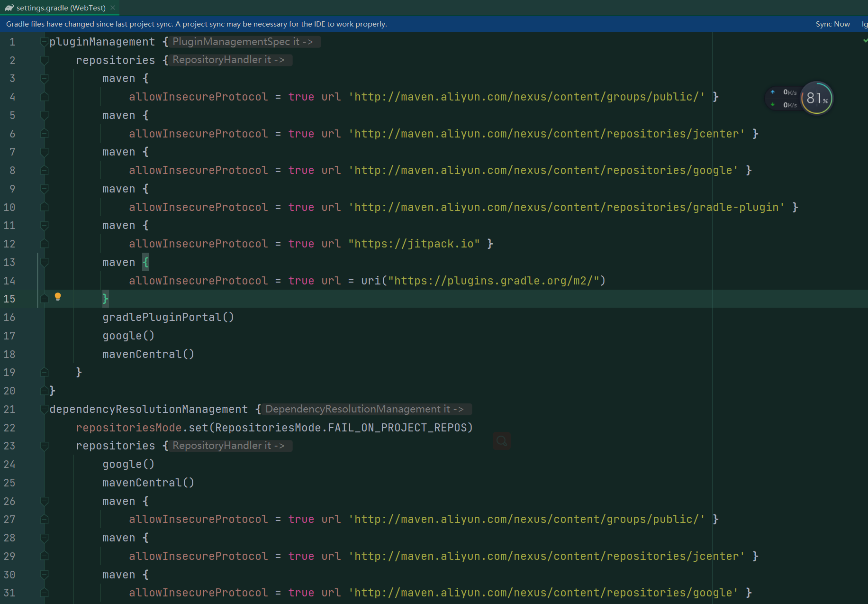This screenshot has width=868, height=604.
Task: Click gradlePluginPortal() on line 16
Action: point(168,317)
